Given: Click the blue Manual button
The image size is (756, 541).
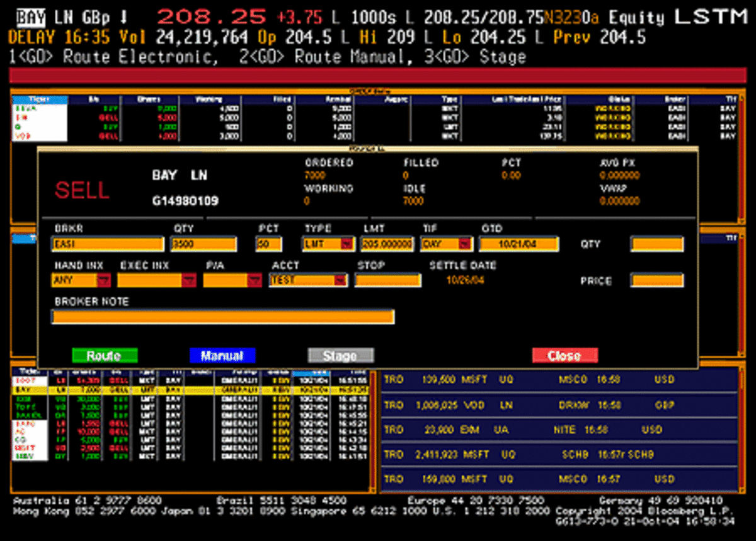Looking at the screenshot, I should (222, 356).
